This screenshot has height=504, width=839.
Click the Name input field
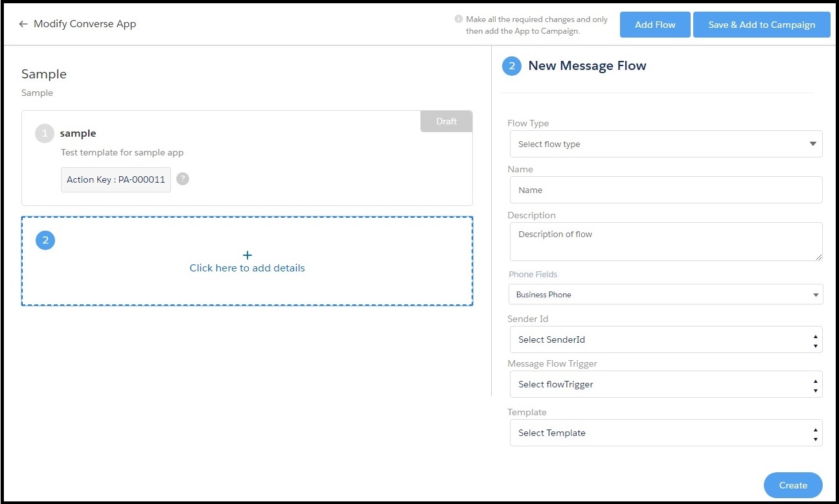coord(665,190)
